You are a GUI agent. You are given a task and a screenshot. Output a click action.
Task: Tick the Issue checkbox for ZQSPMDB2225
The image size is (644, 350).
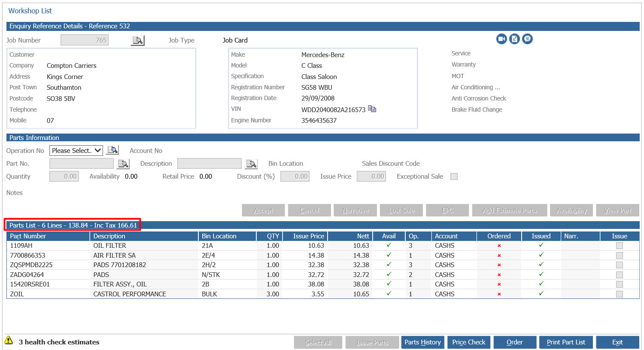point(619,265)
